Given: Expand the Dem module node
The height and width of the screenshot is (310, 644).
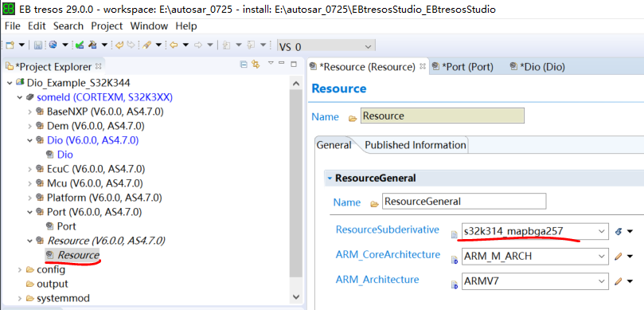Looking at the screenshot, I should 29,126.
